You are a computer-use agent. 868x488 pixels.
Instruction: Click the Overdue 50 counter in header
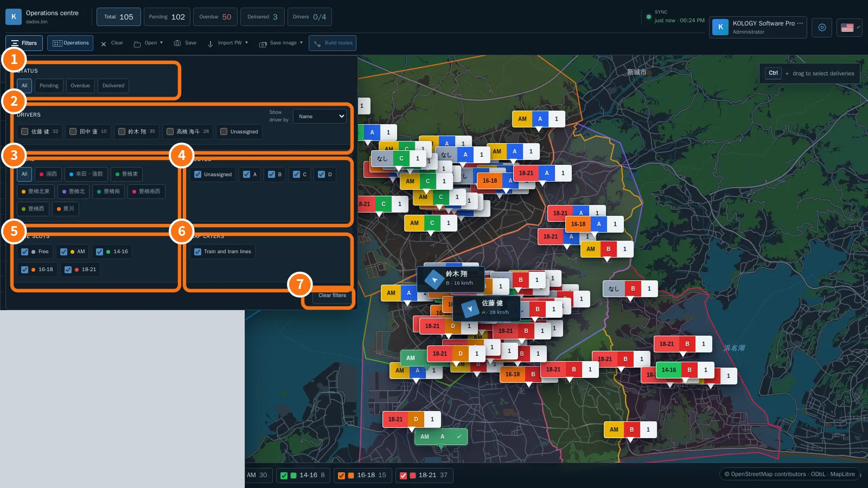pos(215,17)
